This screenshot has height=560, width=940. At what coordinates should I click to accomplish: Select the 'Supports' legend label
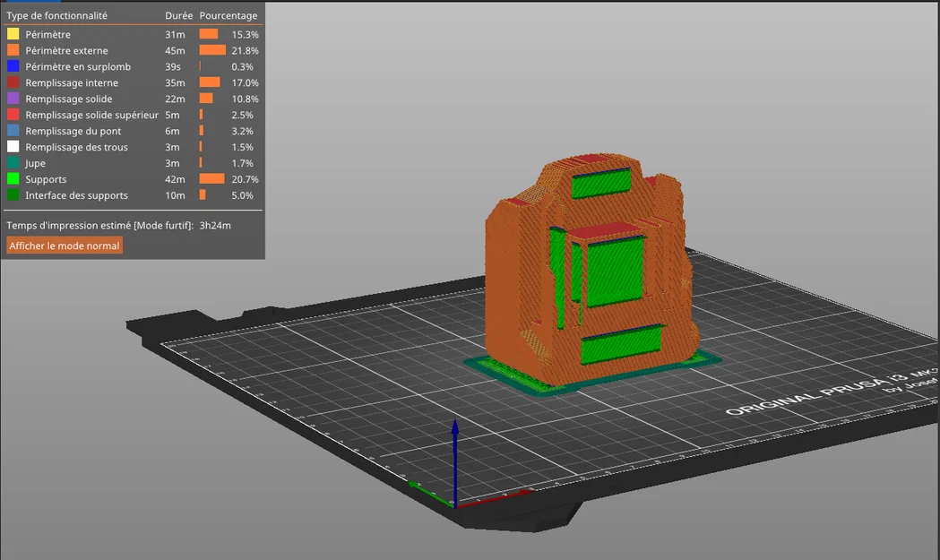[46, 179]
